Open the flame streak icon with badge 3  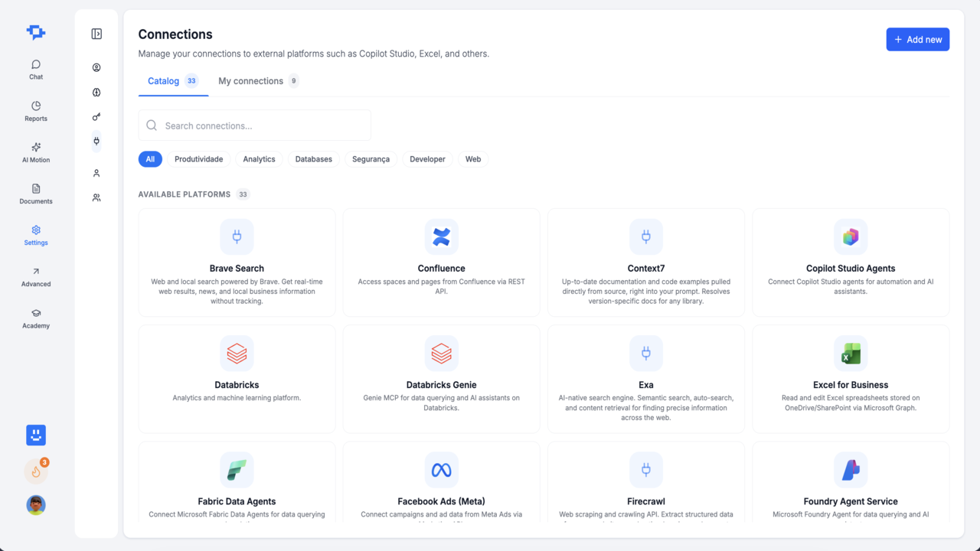click(x=36, y=471)
